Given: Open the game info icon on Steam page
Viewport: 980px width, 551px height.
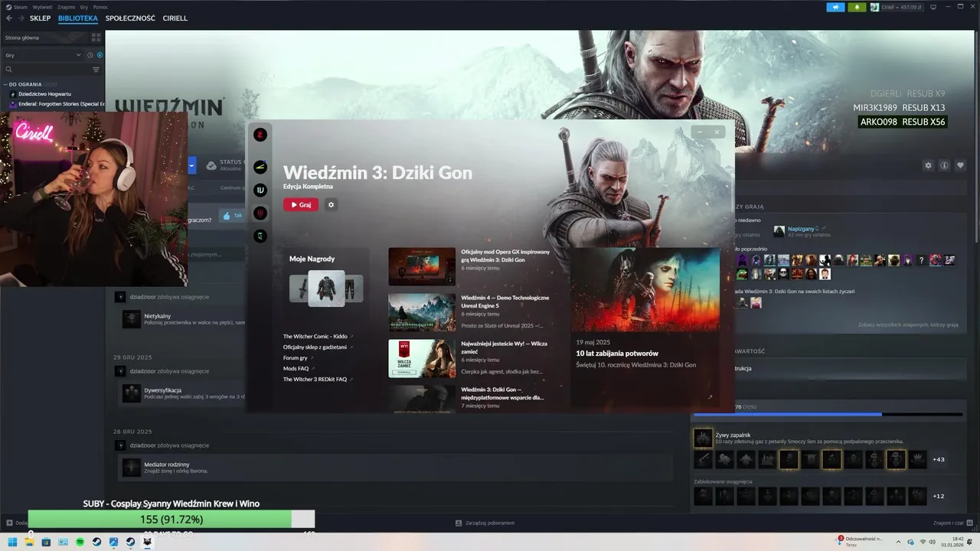Looking at the screenshot, I should click(944, 165).
